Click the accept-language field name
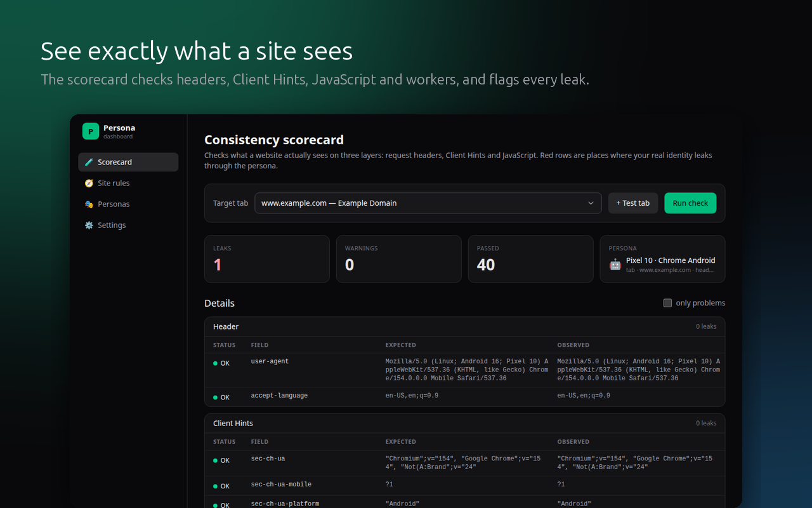812x508 pixels. tap(279, 396)
